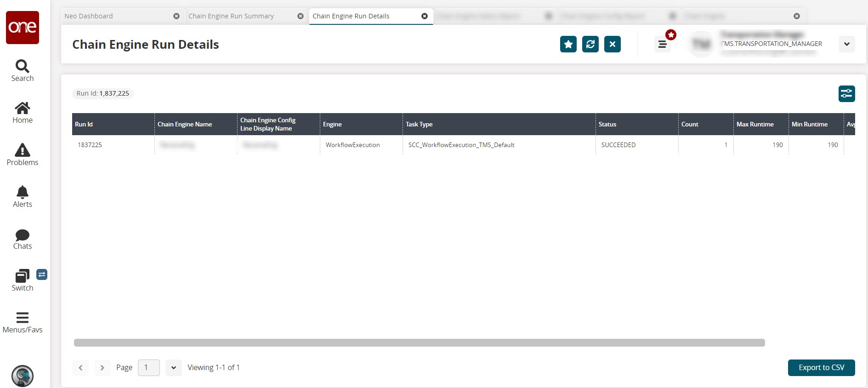Open the header list menu icon
This screenshot has width=868, height=388.
click(662, 44)
